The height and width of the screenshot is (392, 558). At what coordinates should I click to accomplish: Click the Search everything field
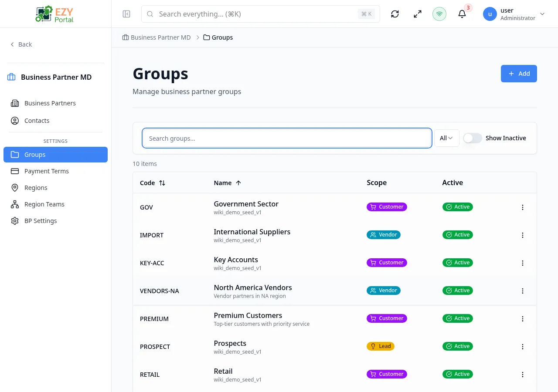261,14
